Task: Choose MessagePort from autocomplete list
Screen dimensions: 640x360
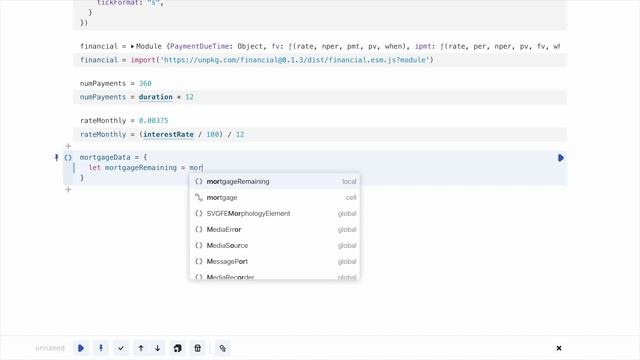Action: pyautogui.click(x=275, y=261)
